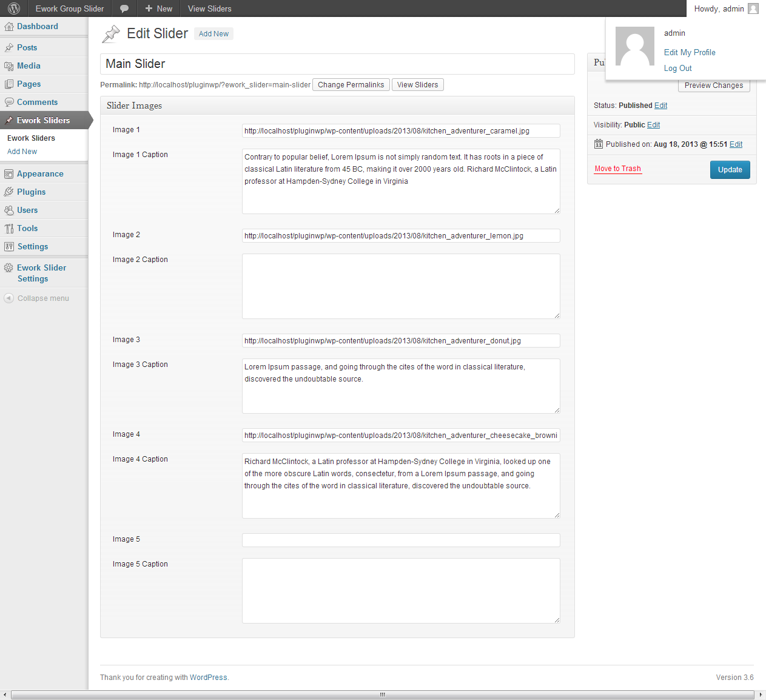Viewport: 766px width, 700px height.
Task: Edit the Public visibility setting
Action: coord(653,125)
